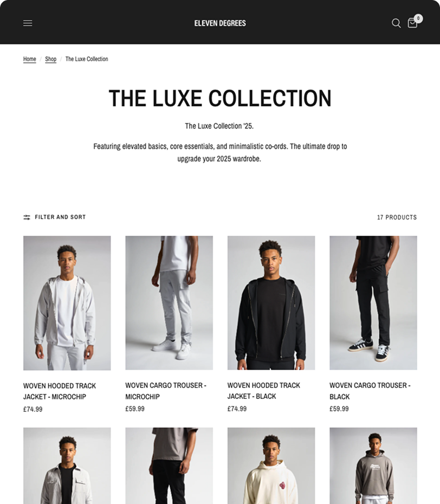Click Woven Hooded Track Jacket - Microchip title
Viewport: 440px width, 504px height.
click(60, 391)
